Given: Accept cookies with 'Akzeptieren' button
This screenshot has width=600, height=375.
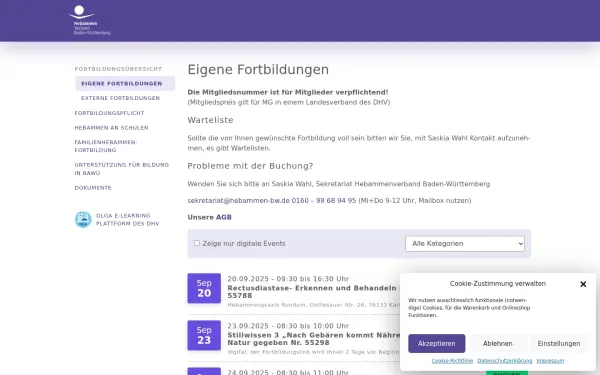Looking at the screenshot, I should coord(437,343).
